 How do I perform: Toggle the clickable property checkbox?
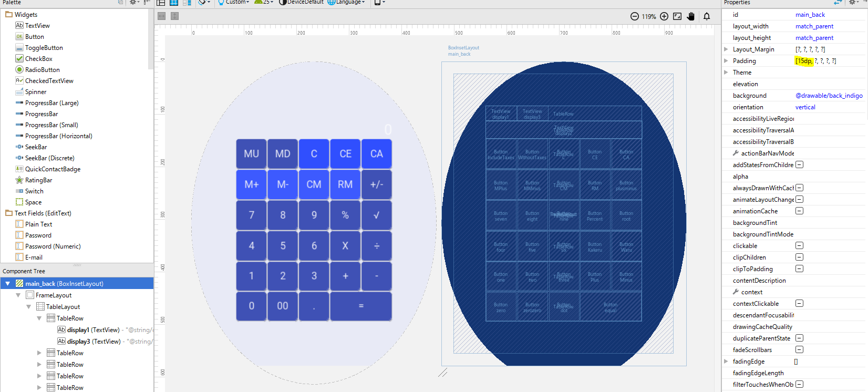pyautogui.click(x=799, y=246)
